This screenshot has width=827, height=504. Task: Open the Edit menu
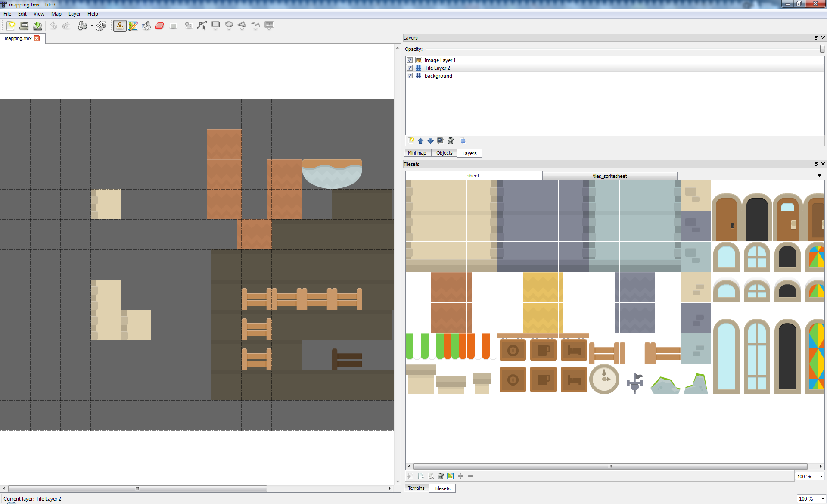pos(22,14)
